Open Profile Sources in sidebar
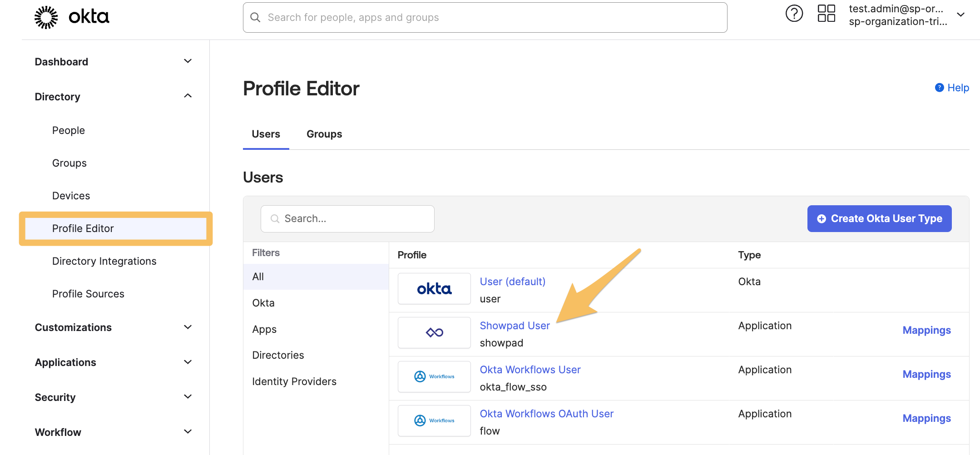Viewport: 980px width, 455px height. click(88, 294)
